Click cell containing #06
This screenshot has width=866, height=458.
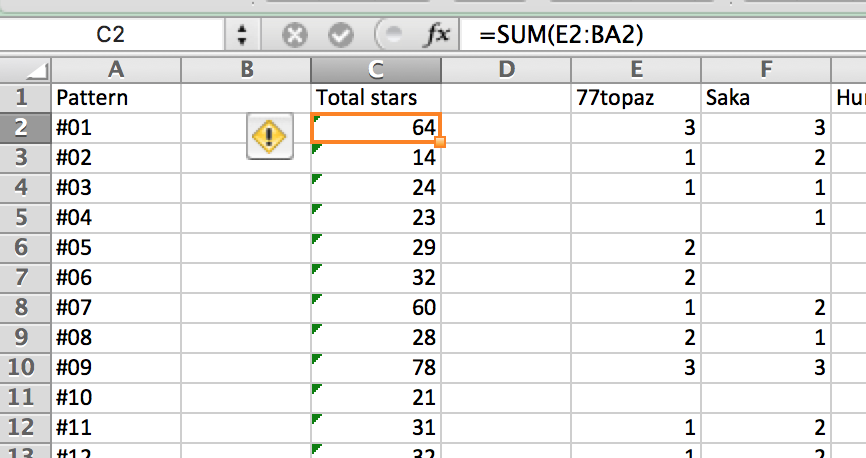(x=116, y=277)
